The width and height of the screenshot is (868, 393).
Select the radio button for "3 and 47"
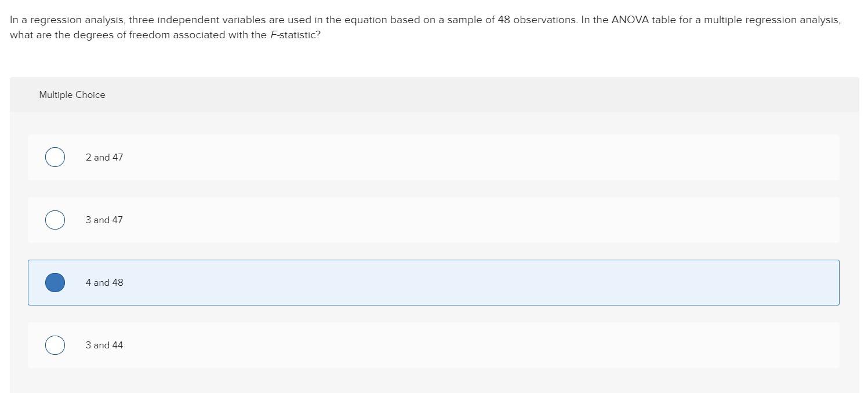(55, 220)
